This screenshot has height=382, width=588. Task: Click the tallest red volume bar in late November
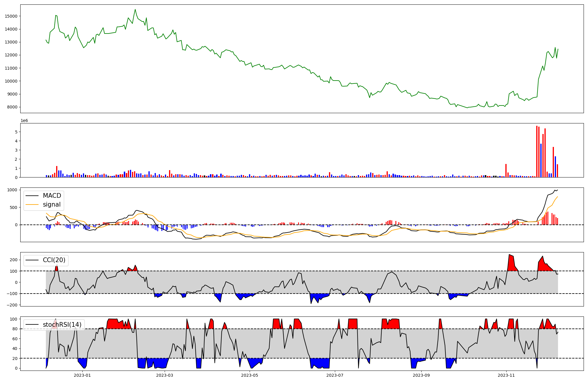[537, 151]
